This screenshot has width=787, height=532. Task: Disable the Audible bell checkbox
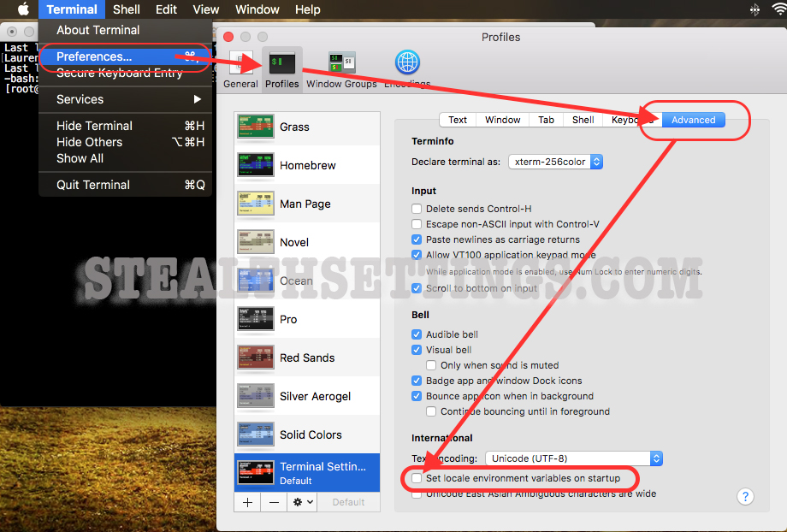point(417,334)
